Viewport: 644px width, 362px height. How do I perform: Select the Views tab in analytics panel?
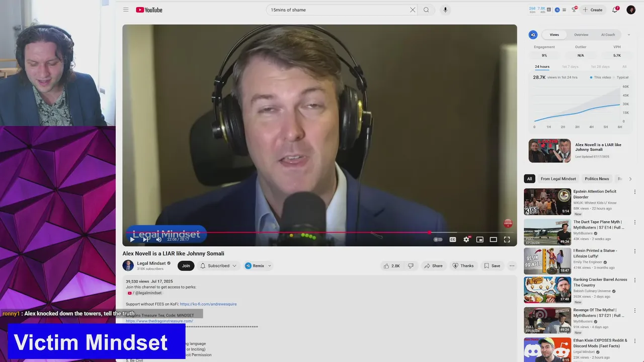pyautogui.click(x=554, y=35)
